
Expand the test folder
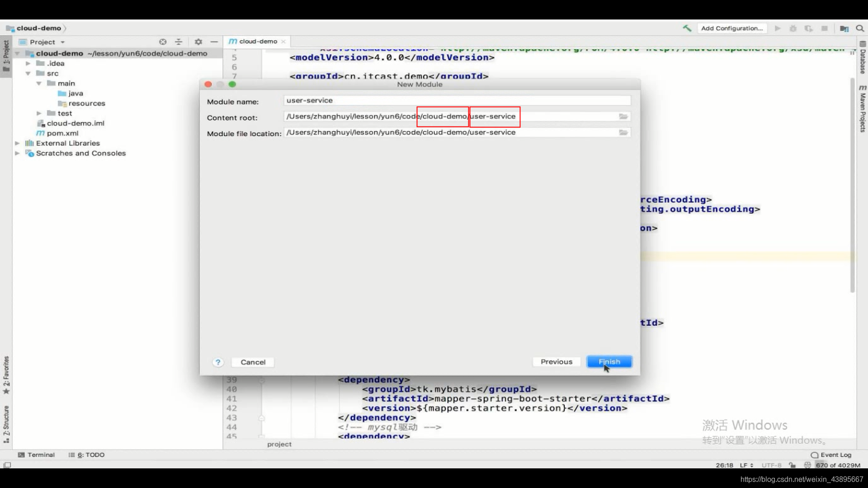click(x=39, y=113)
